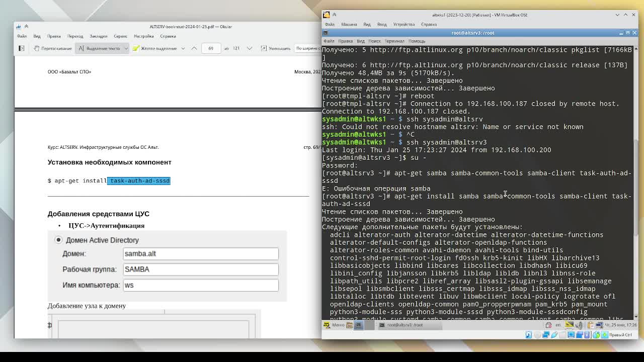Image resolution: width=644 pixels, height=362 pixels.
Task: Click the guest panel clock showing 17:26
Action: tap(620, 325)
